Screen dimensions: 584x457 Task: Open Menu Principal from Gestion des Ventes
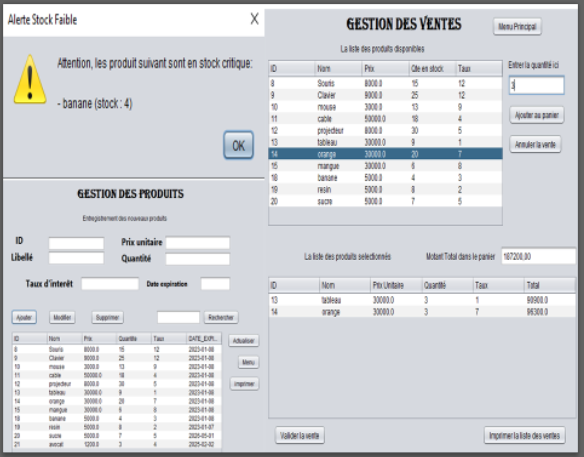(517, 26)
